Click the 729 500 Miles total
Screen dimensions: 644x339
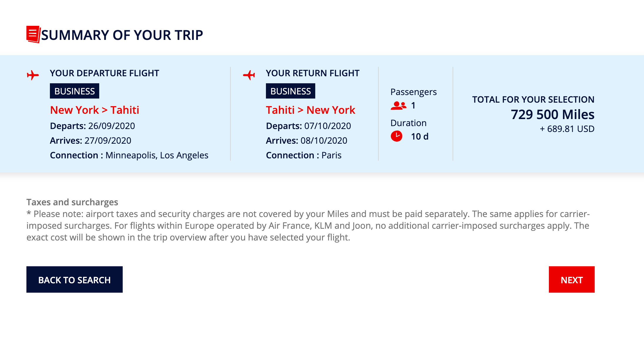[552, 114]
